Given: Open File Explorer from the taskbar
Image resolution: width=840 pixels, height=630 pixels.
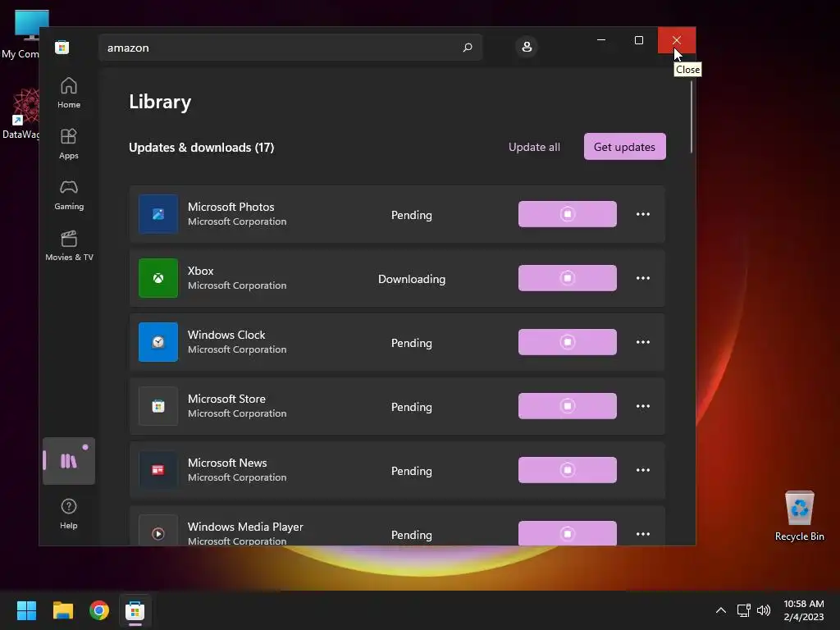Looking at the screenshot, I should click(x=63, y=610).
